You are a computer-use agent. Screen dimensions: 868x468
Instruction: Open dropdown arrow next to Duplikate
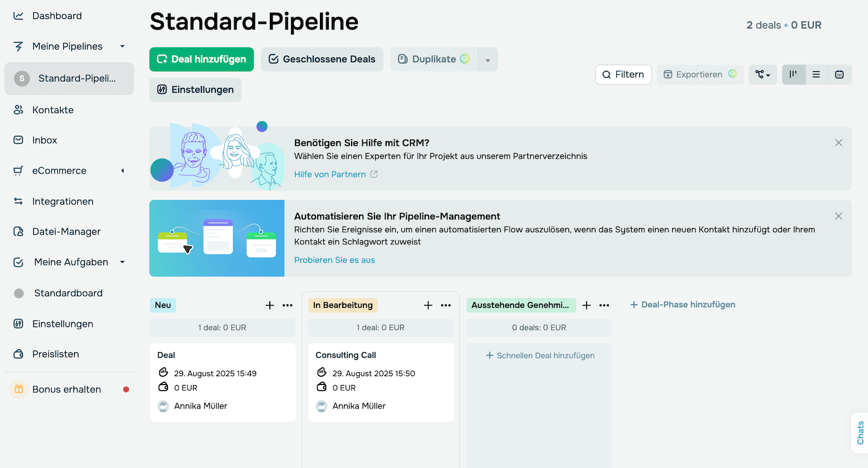(488, 60)
